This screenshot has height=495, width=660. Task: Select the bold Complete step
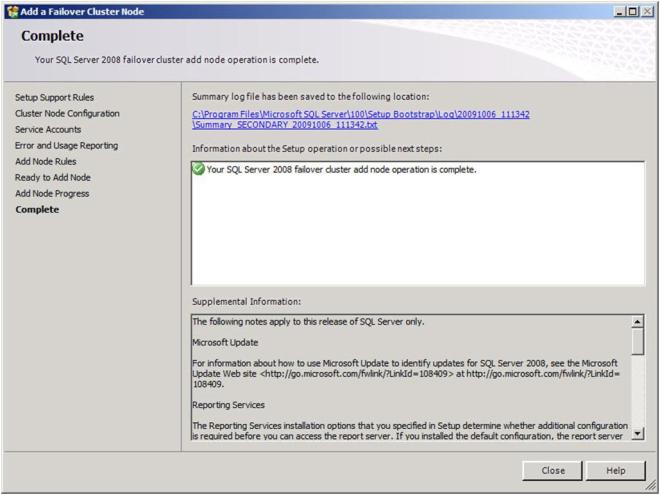click(37, 209)
